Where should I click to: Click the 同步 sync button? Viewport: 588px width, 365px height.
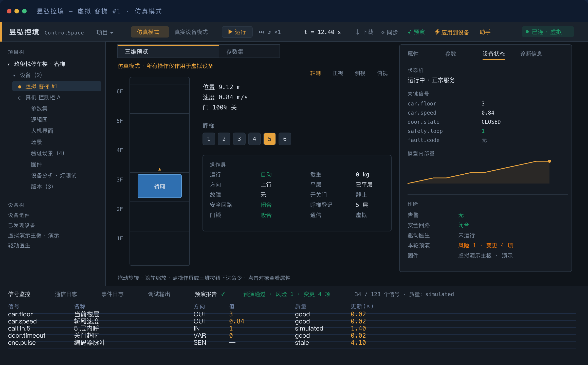390,32
